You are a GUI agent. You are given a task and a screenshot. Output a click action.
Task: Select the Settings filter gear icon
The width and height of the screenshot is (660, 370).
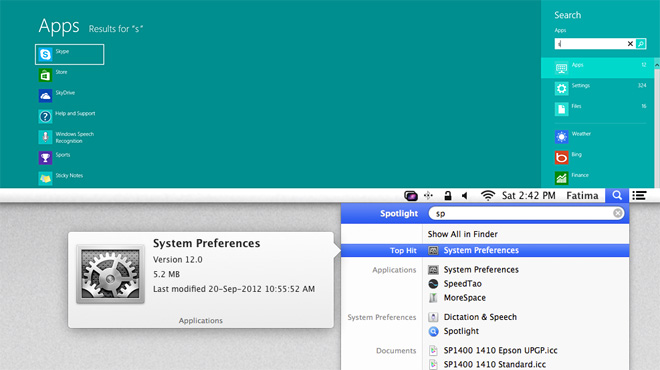point(562,88)
